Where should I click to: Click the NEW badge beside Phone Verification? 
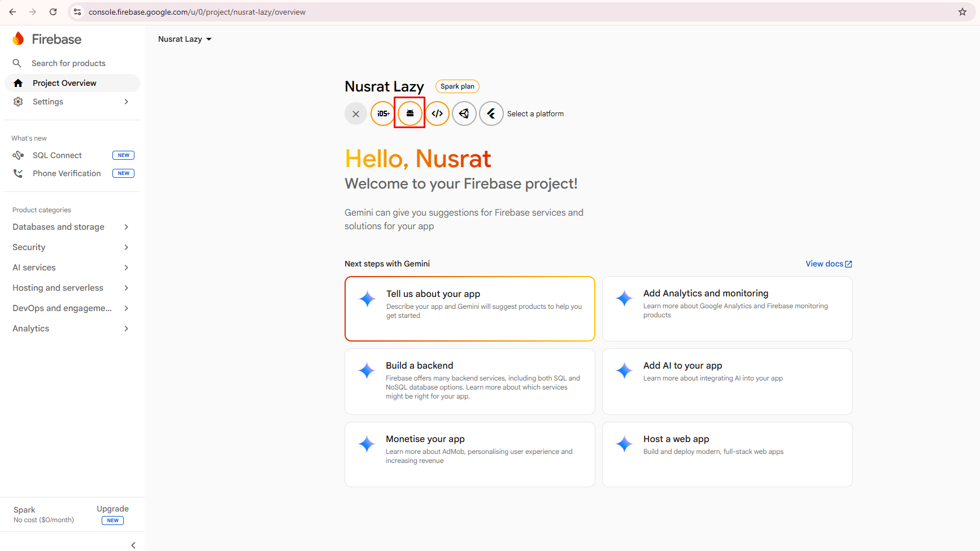click(x=123, y=173)
